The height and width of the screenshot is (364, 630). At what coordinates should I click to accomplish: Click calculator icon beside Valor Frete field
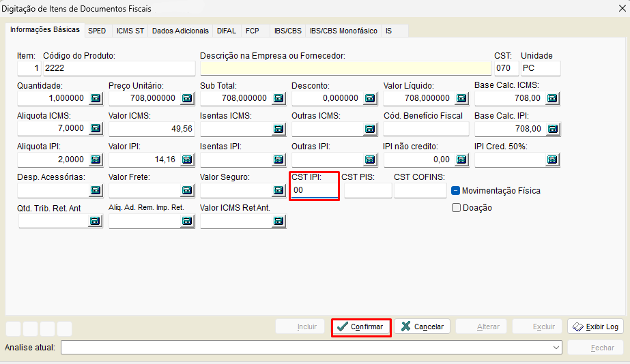(187, 190)
